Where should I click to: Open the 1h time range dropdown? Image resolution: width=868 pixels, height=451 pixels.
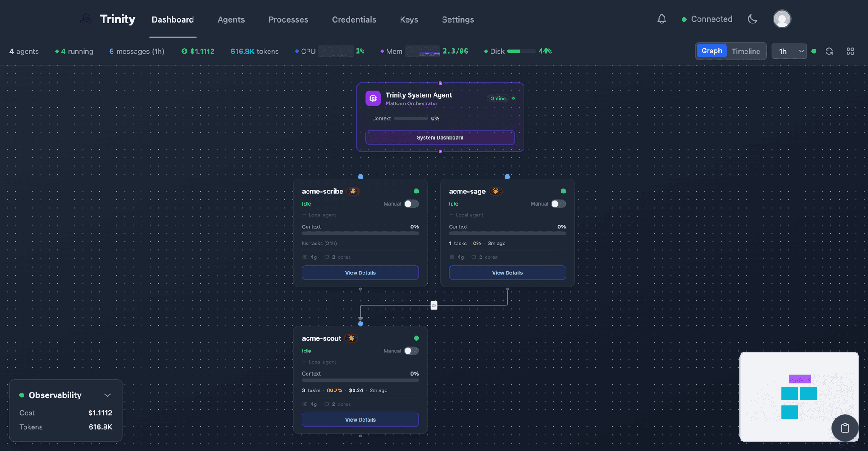pos(788,51)
